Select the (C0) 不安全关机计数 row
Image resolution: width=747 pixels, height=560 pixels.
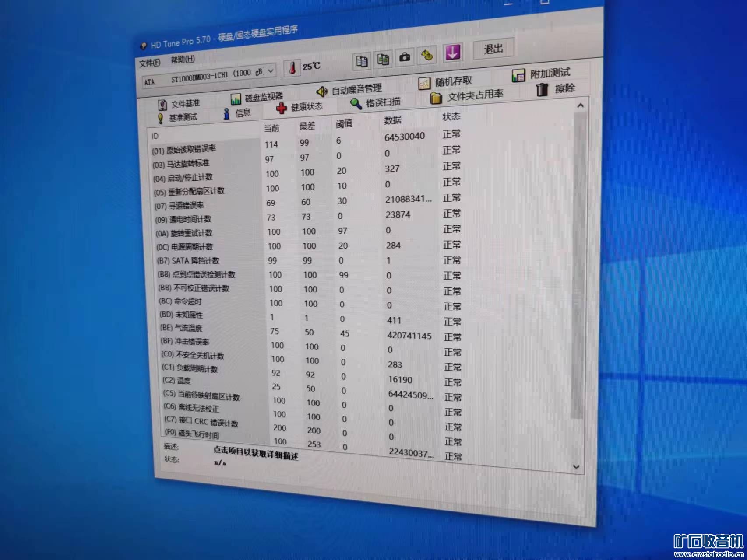pyautogui.click(x=312, y=360)
